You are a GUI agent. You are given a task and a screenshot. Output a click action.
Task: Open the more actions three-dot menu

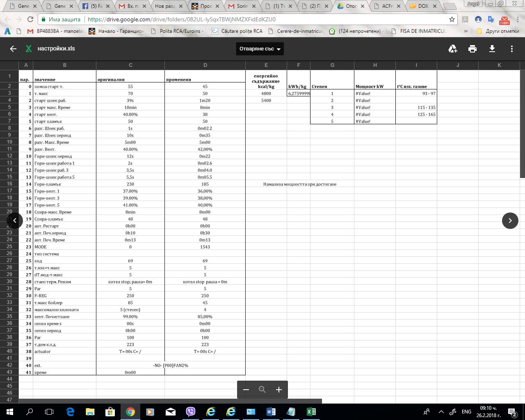512,49
